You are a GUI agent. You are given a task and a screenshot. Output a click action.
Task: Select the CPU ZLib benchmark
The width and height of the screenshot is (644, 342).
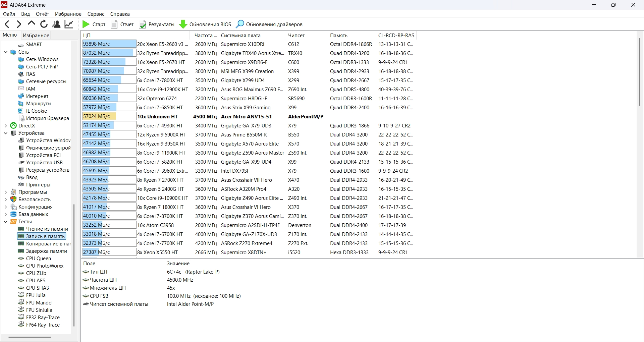pyautogui.click(x=32, y=273)
